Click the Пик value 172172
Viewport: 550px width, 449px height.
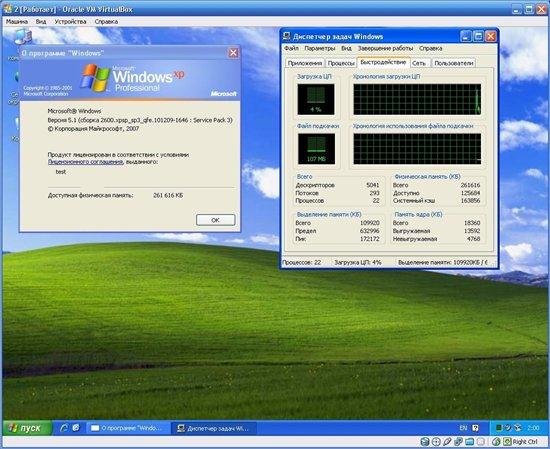(370, 239)
